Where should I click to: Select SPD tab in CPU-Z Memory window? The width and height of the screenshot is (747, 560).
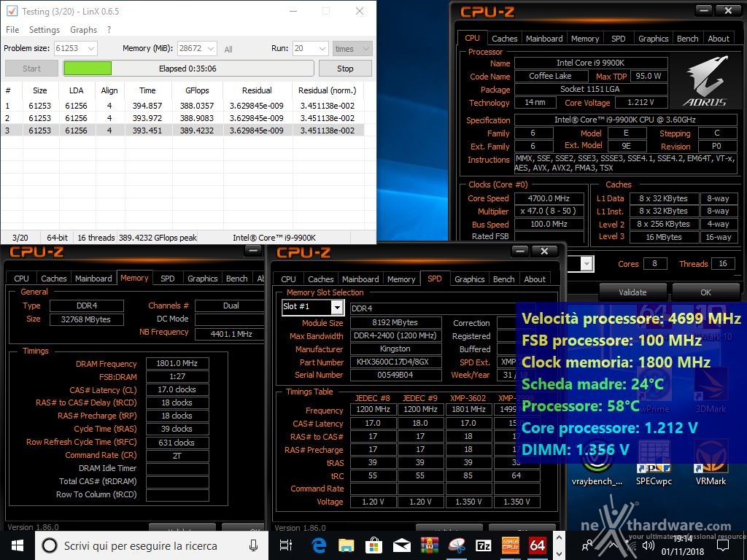point(167,279)
